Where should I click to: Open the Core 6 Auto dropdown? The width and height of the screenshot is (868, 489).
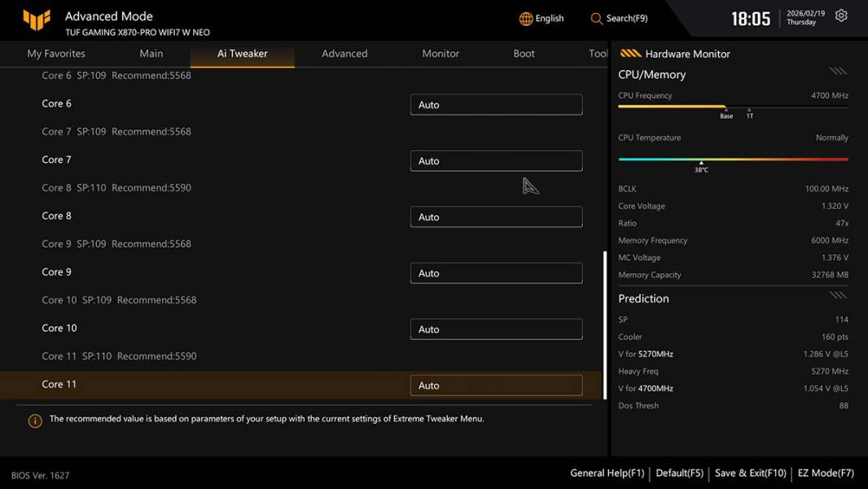point(496,104)
